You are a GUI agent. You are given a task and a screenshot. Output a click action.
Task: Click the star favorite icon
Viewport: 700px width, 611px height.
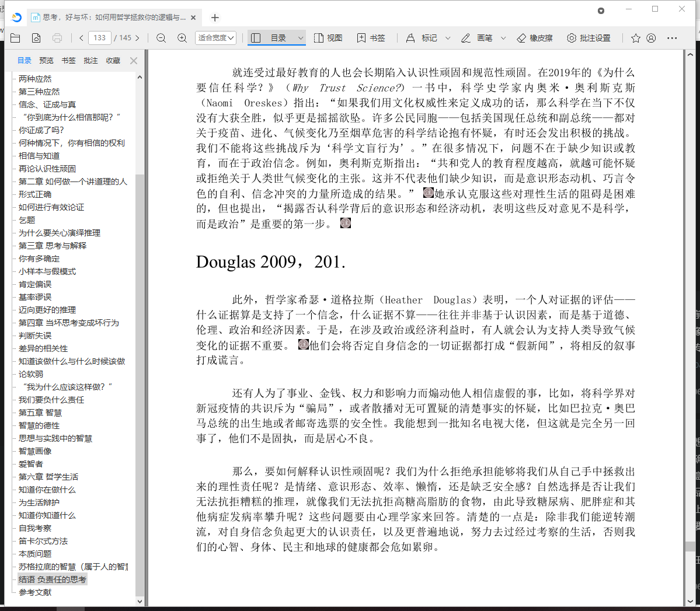tap(636, 38)
